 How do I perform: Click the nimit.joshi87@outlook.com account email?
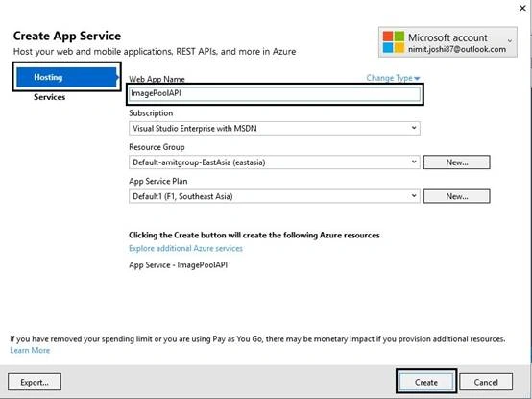[x=457, y=49]
